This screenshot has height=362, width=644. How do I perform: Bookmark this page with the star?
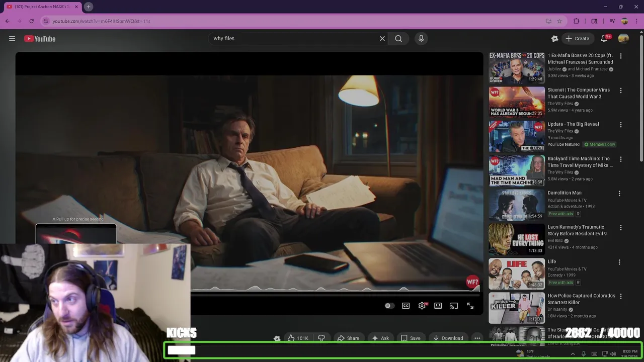pos(559,21)
